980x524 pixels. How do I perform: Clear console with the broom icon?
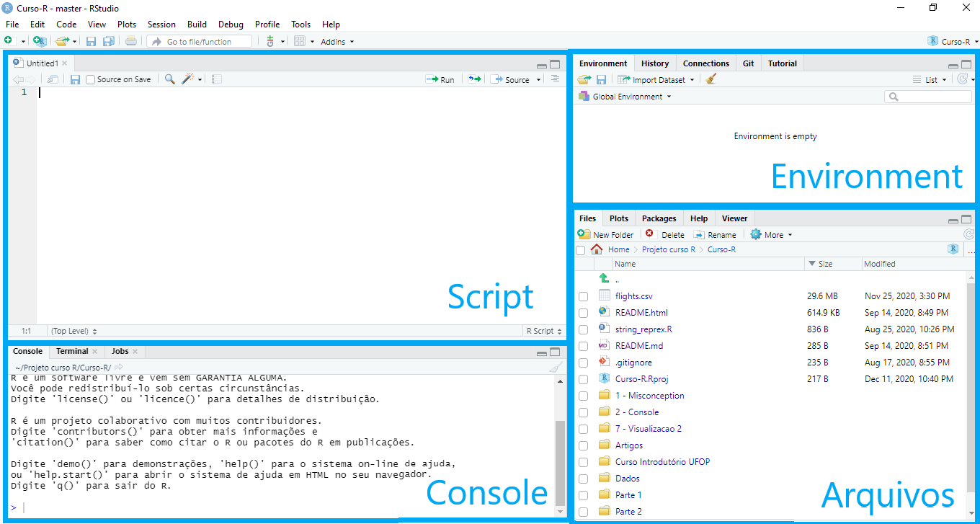tap(555, 368)
